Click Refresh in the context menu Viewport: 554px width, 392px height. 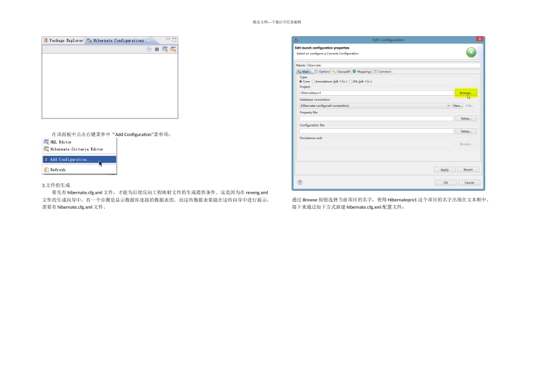79,170
